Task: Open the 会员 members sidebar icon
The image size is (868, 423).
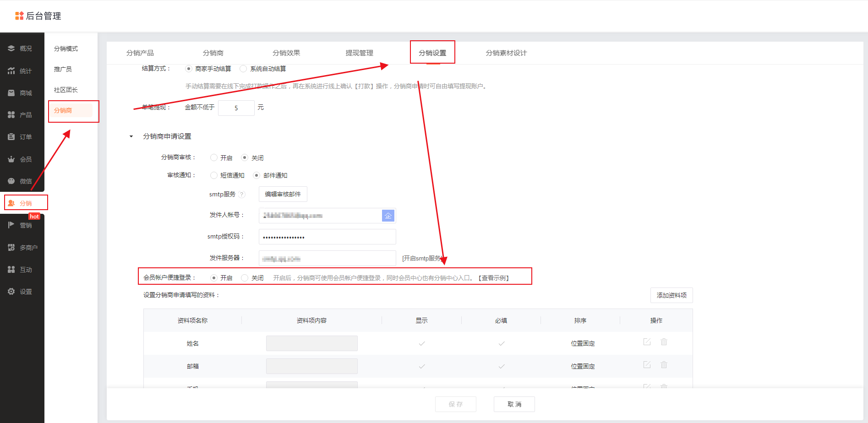Action: [11, 159]
